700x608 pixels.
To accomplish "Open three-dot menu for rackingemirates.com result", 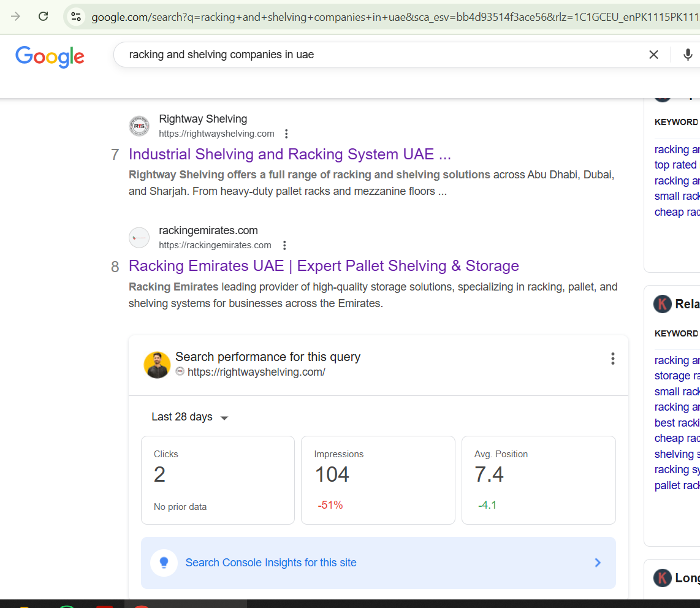I will point(284,245).
